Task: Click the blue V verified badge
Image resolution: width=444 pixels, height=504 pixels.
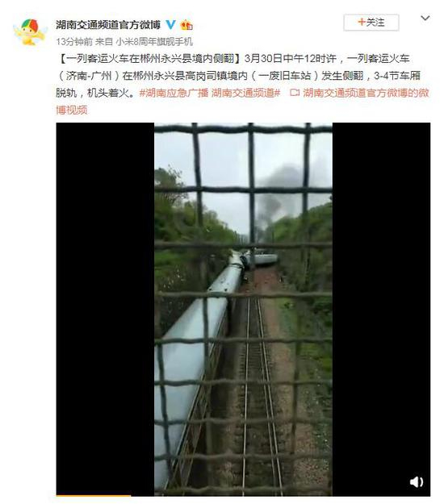Action: (x=170, y=24)
